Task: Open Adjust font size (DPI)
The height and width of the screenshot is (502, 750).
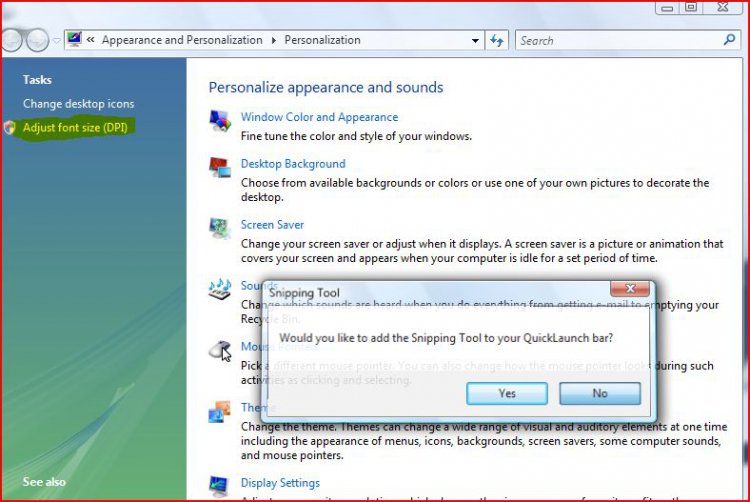Action: click(x=75, y=128)
